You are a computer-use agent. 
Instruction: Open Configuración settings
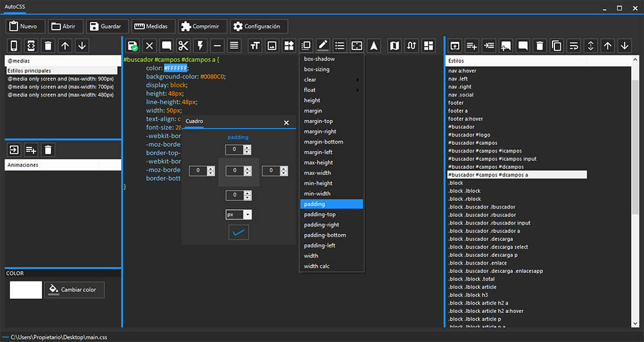259,26
